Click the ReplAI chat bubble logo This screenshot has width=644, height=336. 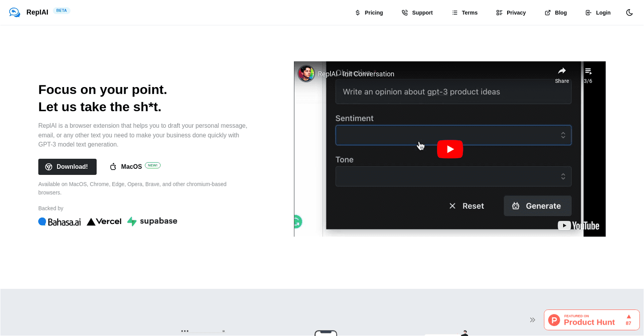point(14,12)
